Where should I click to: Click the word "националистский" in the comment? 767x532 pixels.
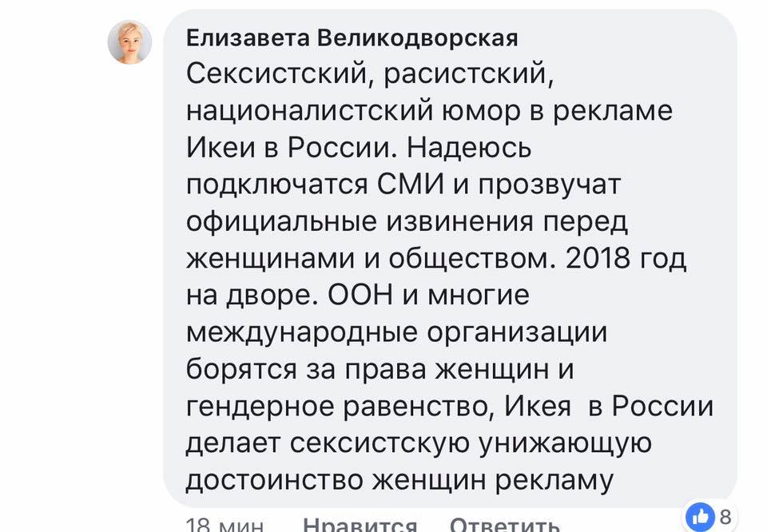(308, 111)
